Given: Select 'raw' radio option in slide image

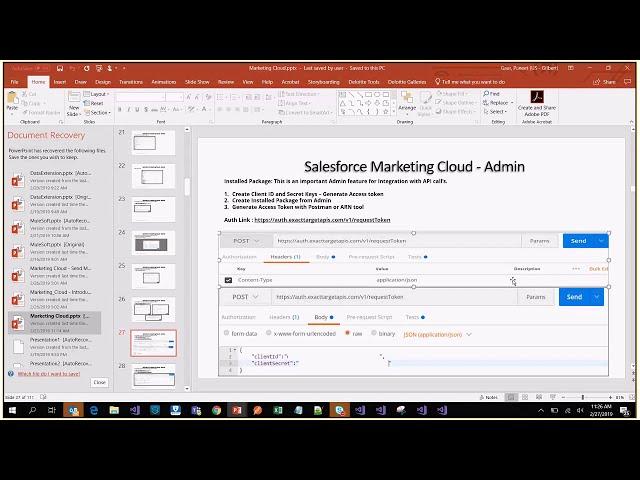Looking at the screenshot, I should point(348,333).
